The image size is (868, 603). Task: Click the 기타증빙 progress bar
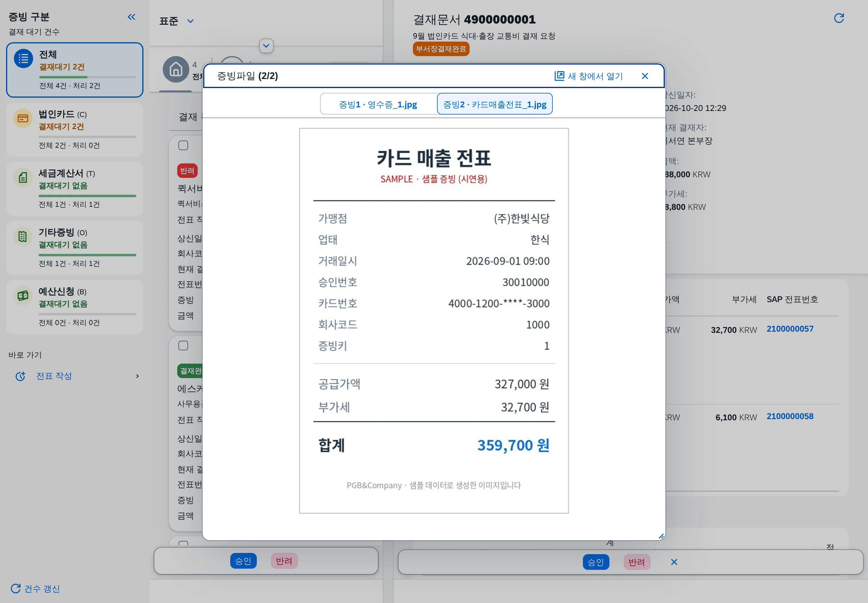[x=87, y=255]
